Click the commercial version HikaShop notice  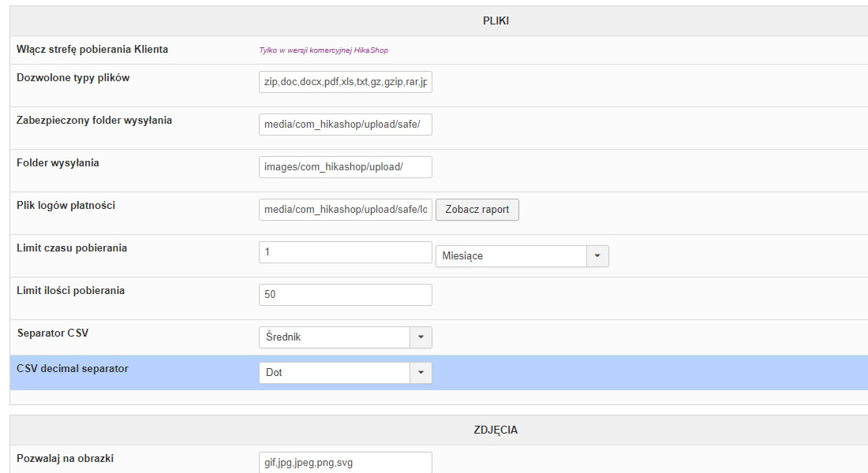coord(324,50)
